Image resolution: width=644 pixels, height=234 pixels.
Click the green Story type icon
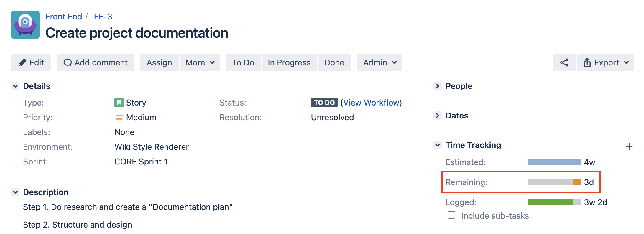click(x=119, y=103)
